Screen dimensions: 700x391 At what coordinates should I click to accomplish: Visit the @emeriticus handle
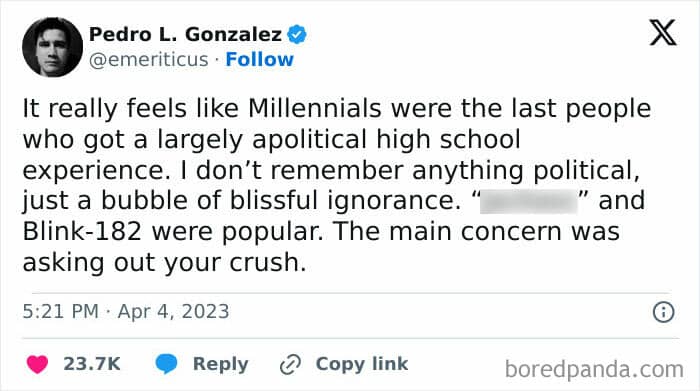pos(149,60)
